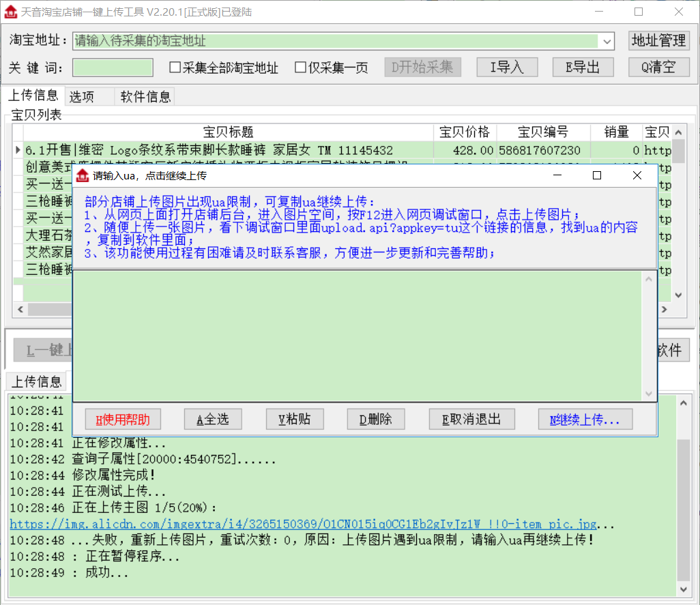Click V粘贴 to paste the ua
Image resolution: width=700 pixels, height=605 pixels.
click(x=294, y=419)
